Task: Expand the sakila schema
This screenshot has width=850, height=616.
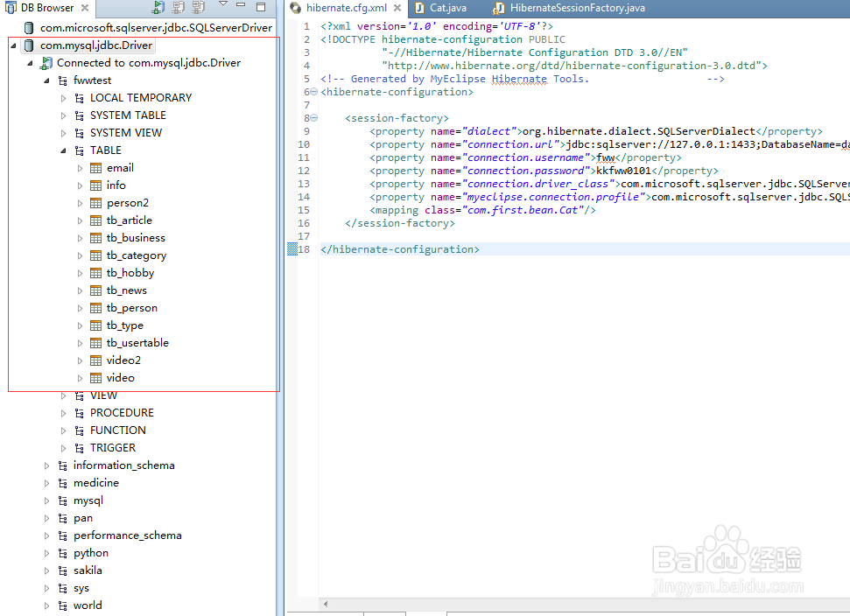Action: [x=46, y=571]
